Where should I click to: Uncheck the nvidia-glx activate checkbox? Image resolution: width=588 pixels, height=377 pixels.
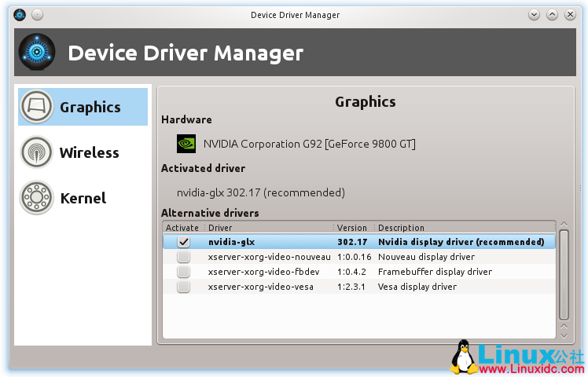(x=183, y=242)
